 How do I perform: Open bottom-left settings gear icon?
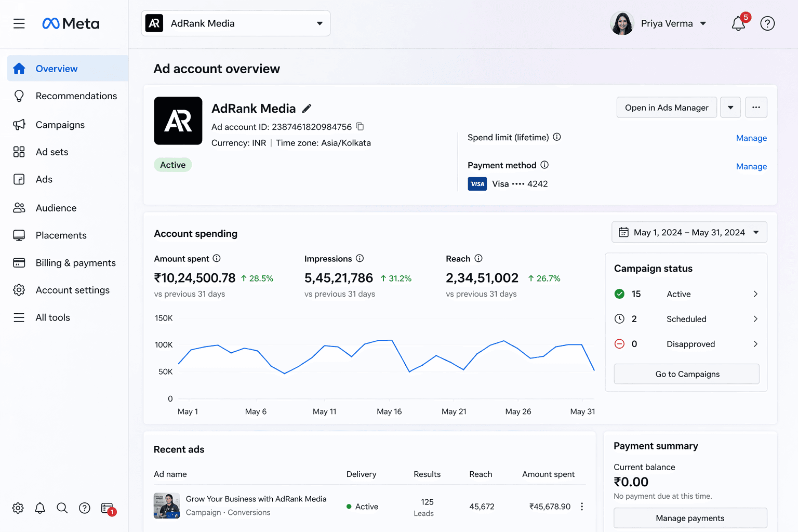(x=18, y=508)
